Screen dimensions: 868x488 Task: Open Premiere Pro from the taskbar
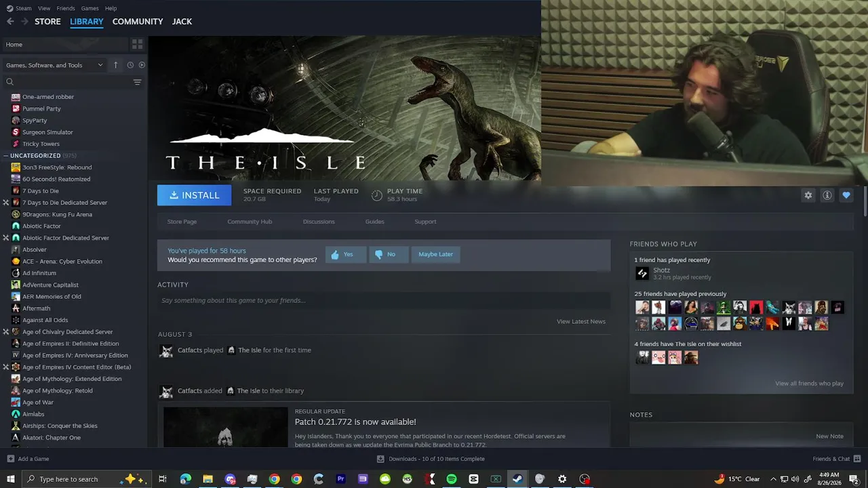[x=340, y=479]
